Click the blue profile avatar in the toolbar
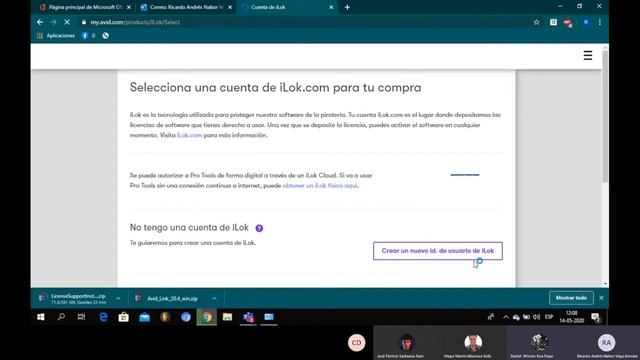640x360 pixels. pos(586,22)
